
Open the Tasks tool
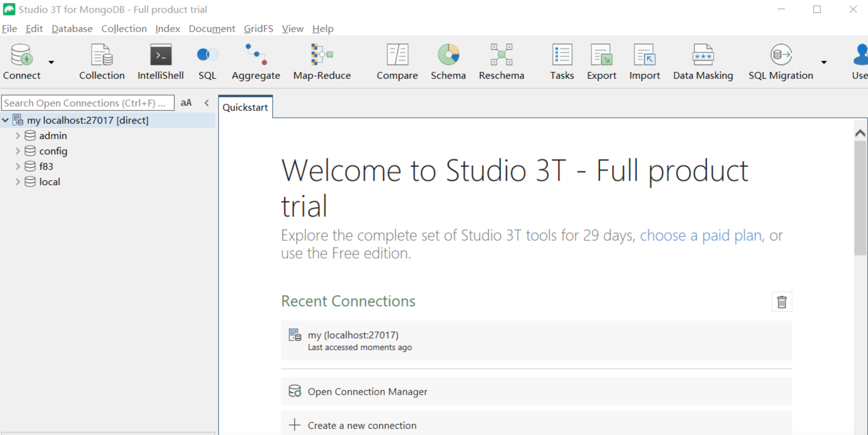pyautogui.click(x=562, y=61)
